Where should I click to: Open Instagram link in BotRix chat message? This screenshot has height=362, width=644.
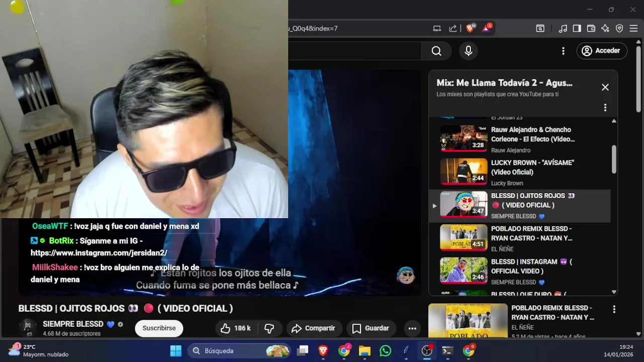[99, 253]
